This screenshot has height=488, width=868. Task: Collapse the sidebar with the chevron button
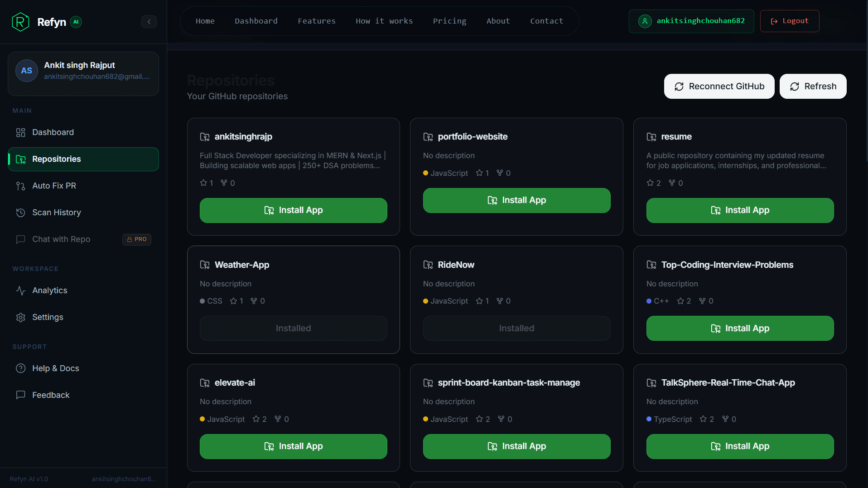tap(149, 22)
